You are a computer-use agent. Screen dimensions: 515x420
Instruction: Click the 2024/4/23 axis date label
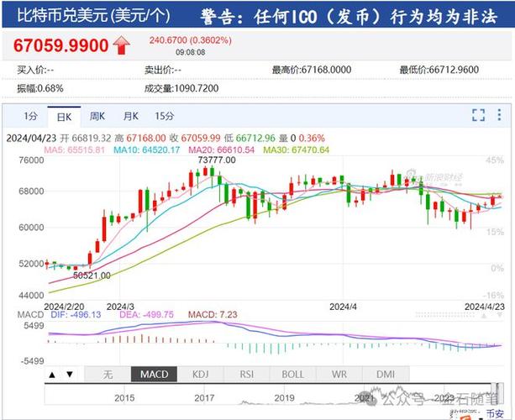(x=485, y=307)
